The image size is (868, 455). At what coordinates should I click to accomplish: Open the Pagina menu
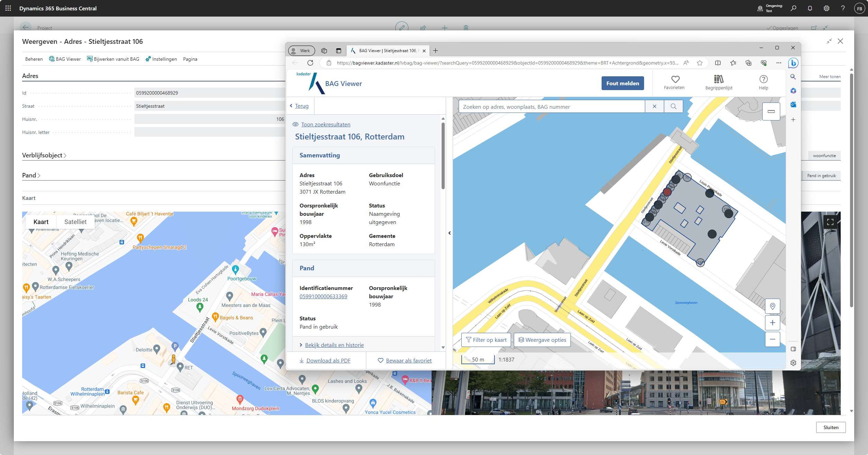tap(190, 59)
